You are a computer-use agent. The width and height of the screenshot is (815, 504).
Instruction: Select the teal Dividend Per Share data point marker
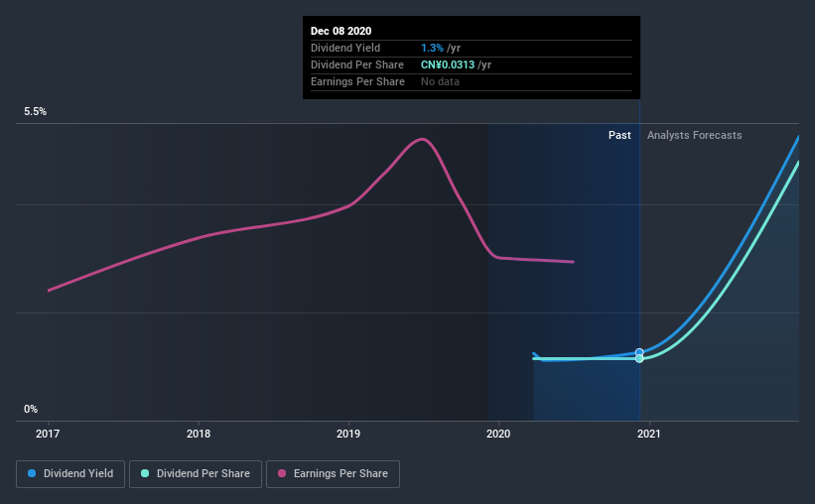coord(639,358)
